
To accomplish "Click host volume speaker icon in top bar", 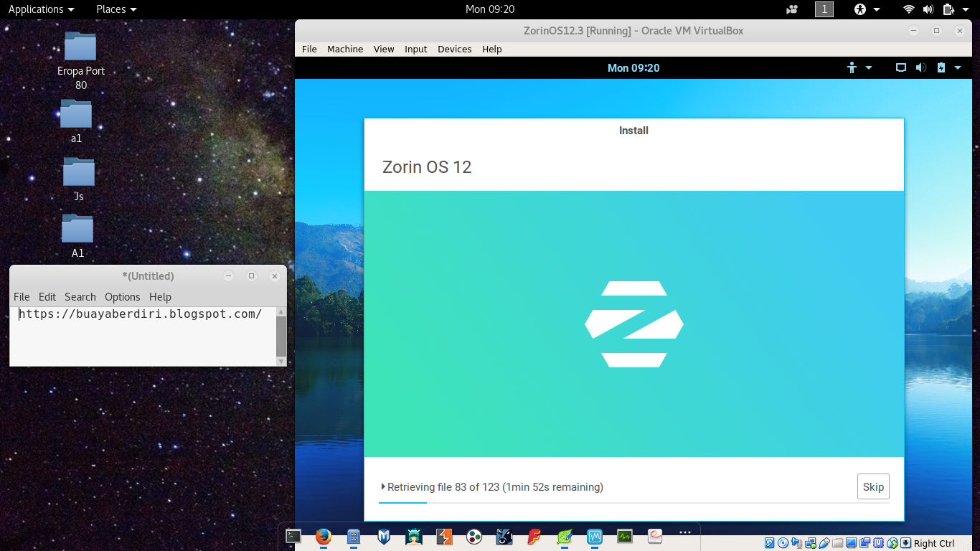I will point(928,9).
